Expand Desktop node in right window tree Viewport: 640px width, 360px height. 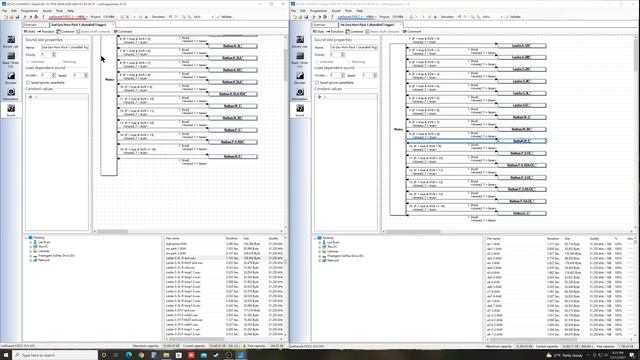click(x=315, y=238)
